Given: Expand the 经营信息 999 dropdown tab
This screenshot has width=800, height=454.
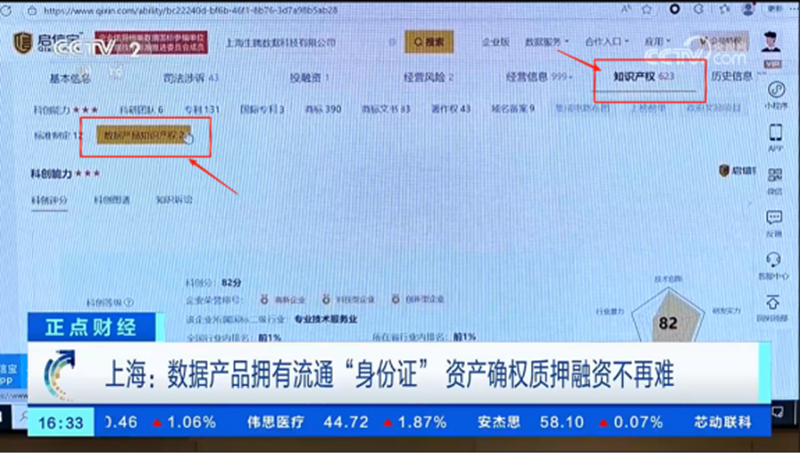Looking at the screenshot, I should click(539, 77).
